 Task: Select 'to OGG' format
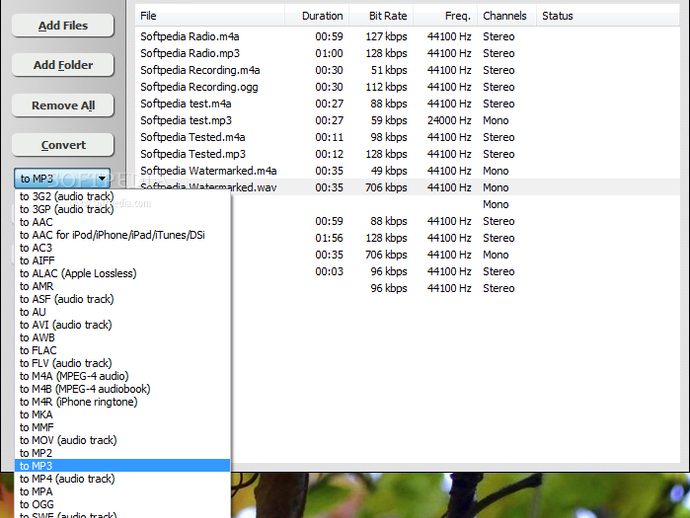click(122, 504)
